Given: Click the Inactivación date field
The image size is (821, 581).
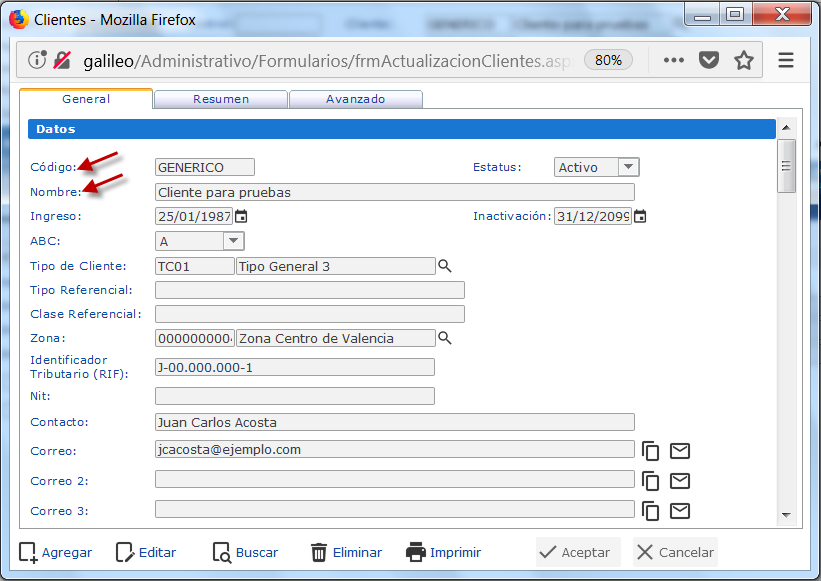Looking at the screenshot, I should [593, 216].
